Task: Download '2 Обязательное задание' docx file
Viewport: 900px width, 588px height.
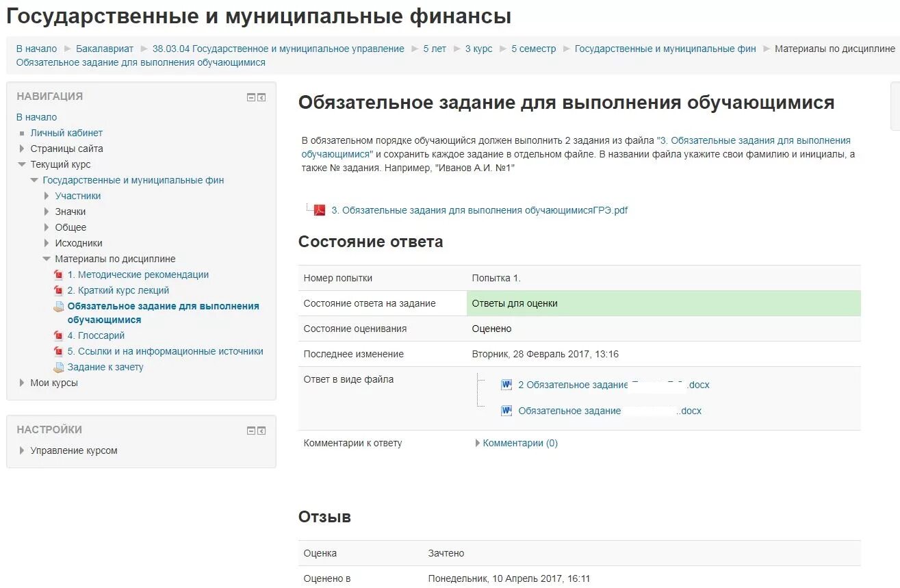Action: [614, 385]
